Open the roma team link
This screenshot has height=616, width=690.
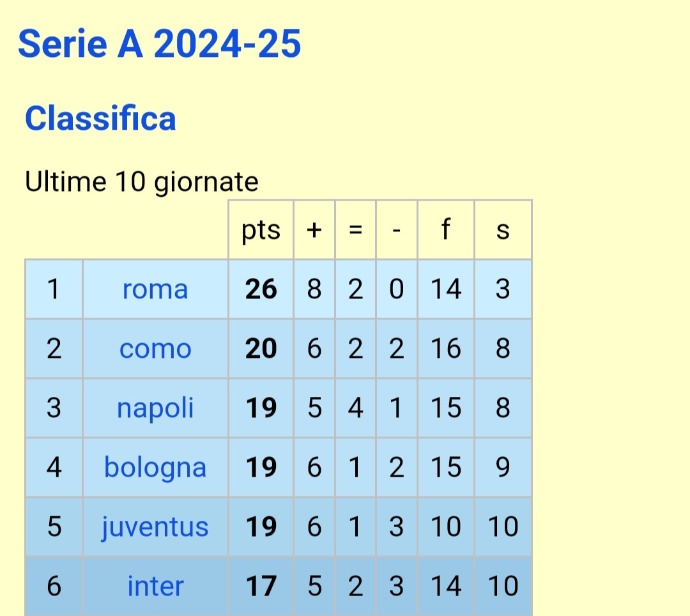[x=155, y=289]
